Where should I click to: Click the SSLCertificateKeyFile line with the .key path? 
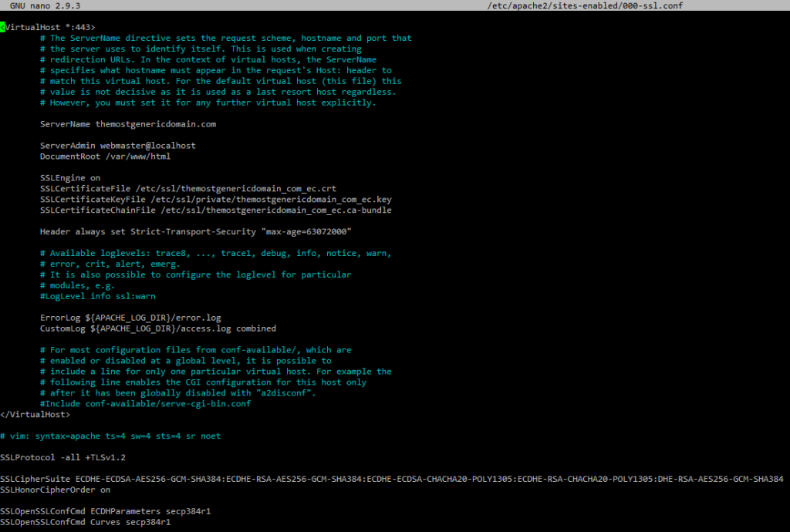[216, 200]
